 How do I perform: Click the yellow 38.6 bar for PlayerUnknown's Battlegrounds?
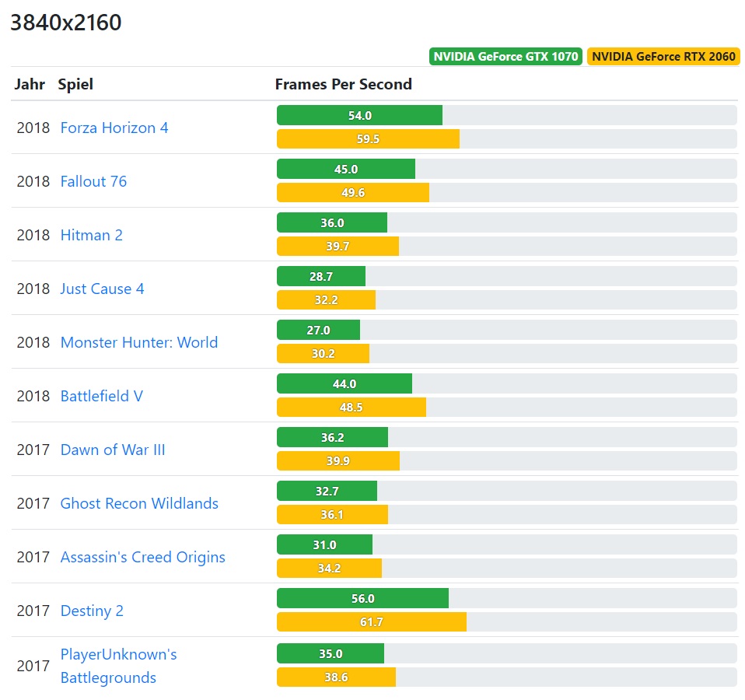click(337, 677)
